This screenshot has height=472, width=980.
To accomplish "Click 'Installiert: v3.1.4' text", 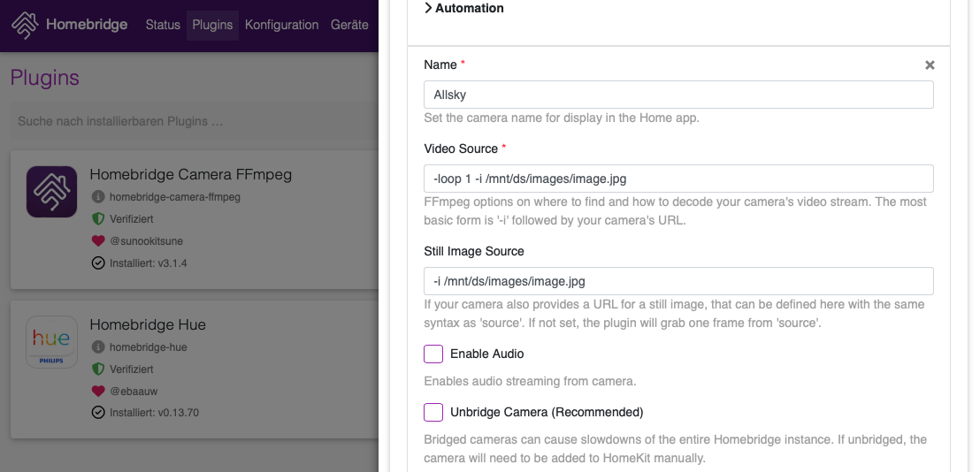I will tap(148, 263).
